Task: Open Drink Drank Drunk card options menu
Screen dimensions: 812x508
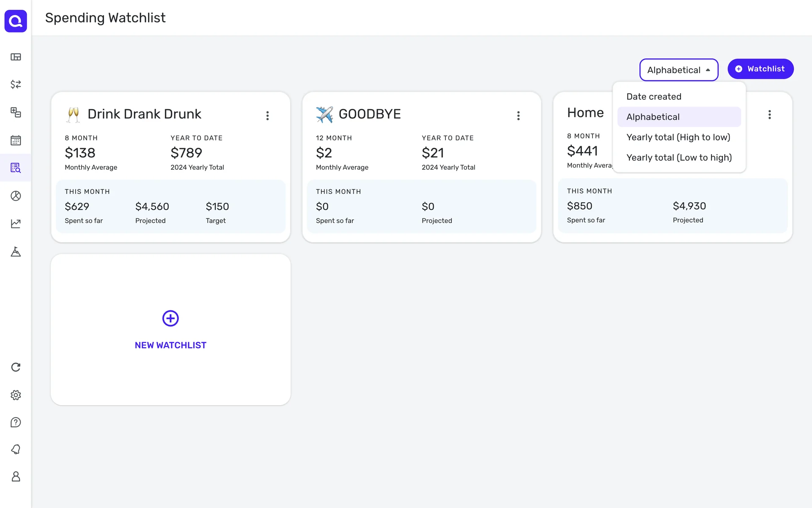Action: pyautogui.click(x=267, y=116)
